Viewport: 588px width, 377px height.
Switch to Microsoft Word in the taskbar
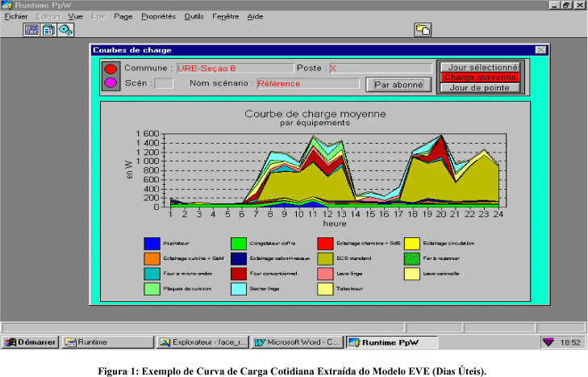point(298,342)
